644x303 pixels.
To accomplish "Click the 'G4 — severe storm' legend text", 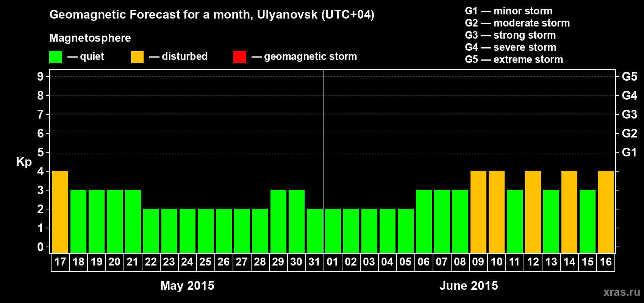I will tap(511, 47).
